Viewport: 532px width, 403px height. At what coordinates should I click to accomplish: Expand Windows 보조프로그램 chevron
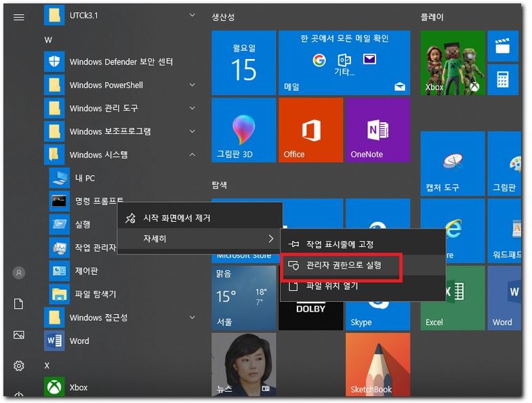(192, 131)
